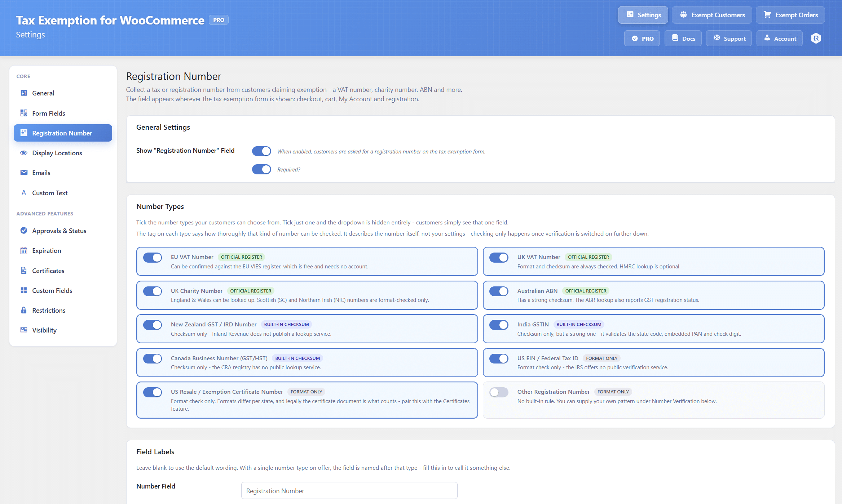Click the Australian ABN OFFICIAL REGISTER tag
This screenshot has height=504, width=842.
tap(586, 291)
